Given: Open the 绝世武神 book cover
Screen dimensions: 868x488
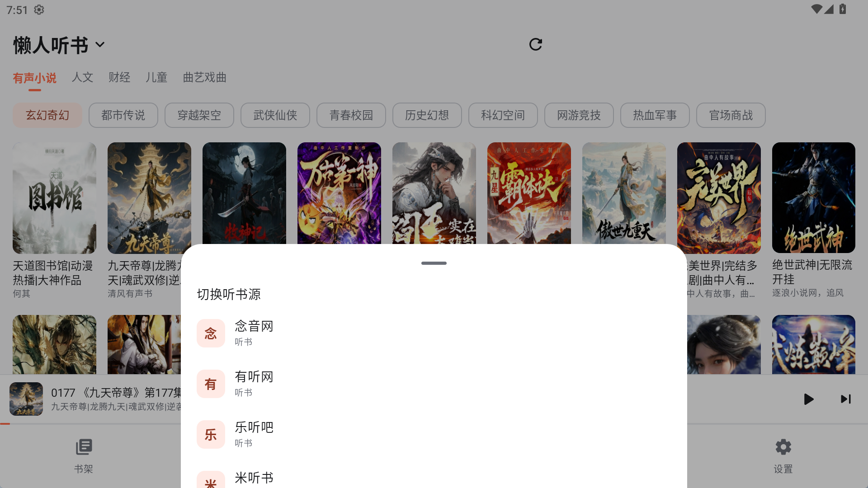Looking at the screenshot, I should click(x=814, y=198).
